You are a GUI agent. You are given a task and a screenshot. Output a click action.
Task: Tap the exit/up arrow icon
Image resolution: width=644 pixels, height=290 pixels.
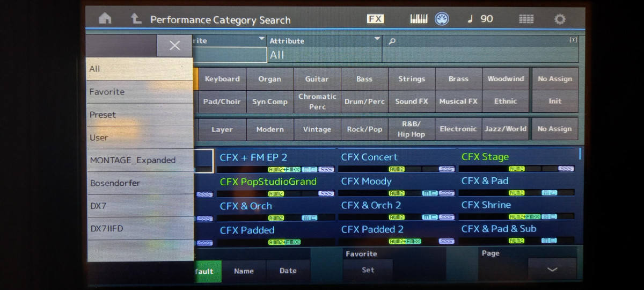(136, 19)
